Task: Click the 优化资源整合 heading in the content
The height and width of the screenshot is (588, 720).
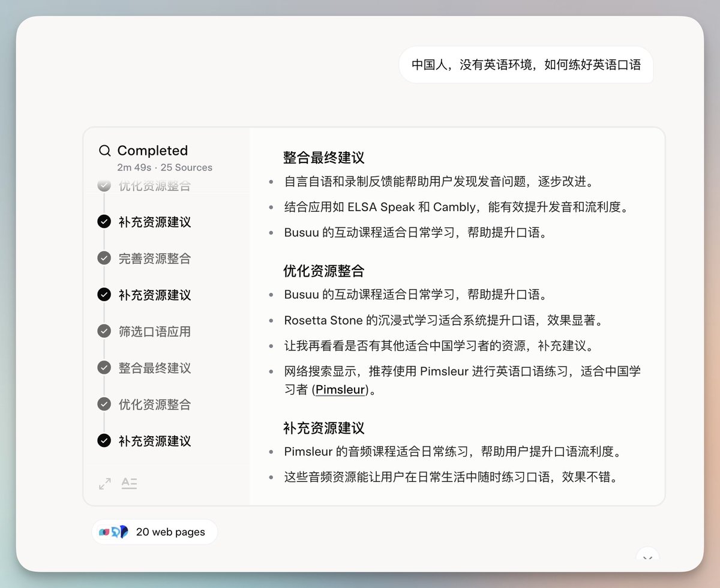Action: click(324, 271)
